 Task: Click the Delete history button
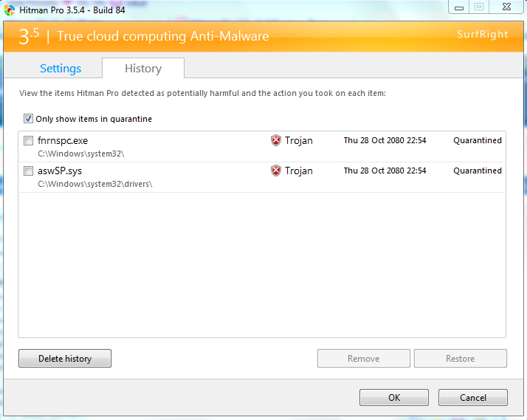(65, 359)
